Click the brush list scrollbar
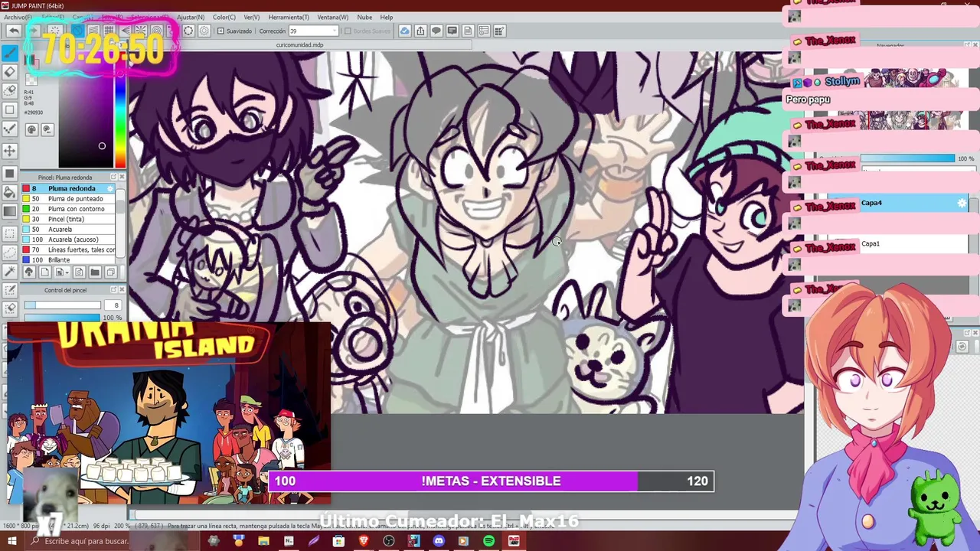This screenshot has height=551, width=980. tap(120, 223)
